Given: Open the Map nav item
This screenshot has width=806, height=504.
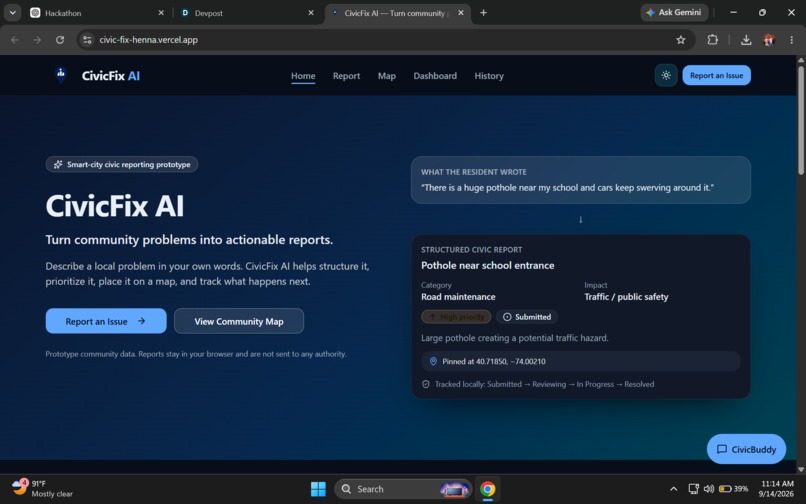Looking at the screenshot, I should (x=387, y=76).
